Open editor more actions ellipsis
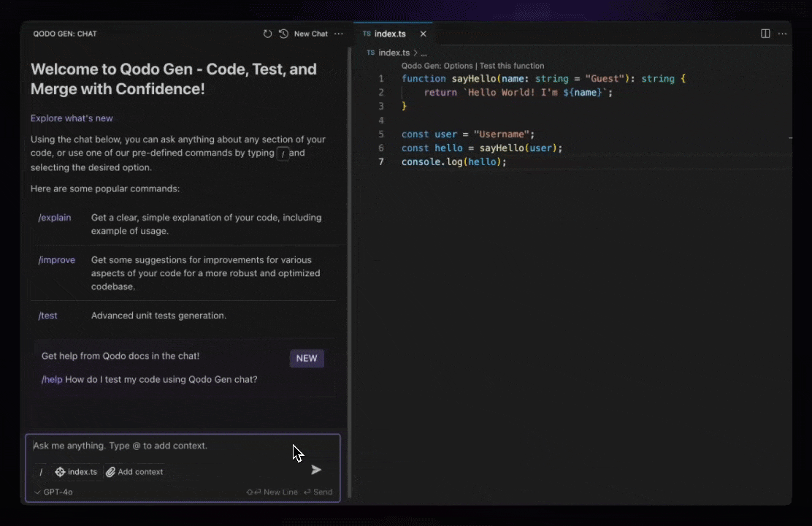This screenshot has width=812, height=526. click(x=783, y=34)
